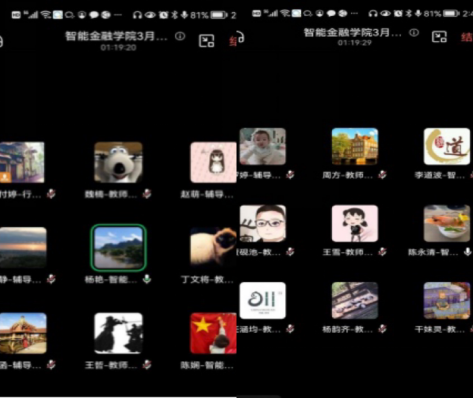The height and width of the screenshot is (398, 473).
Task: Toggle muted mic icon beside 周方
Action: (x=382, y=175)
